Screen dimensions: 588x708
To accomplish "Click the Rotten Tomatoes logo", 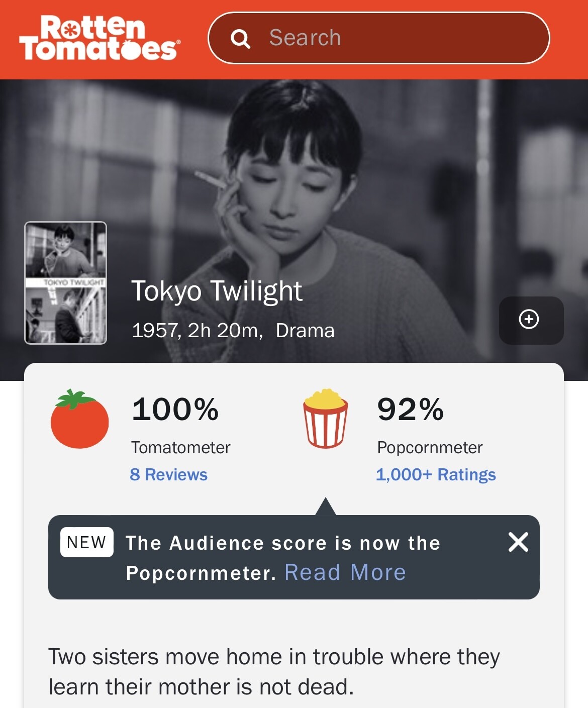I will point(99,38).
